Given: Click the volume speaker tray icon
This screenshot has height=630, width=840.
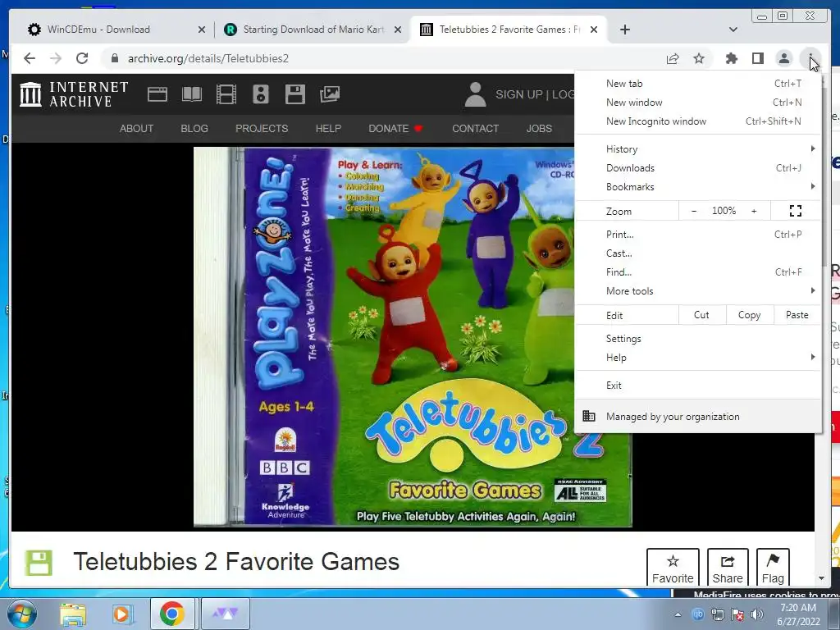Looking at the screenshot, I should click(757, 614).
